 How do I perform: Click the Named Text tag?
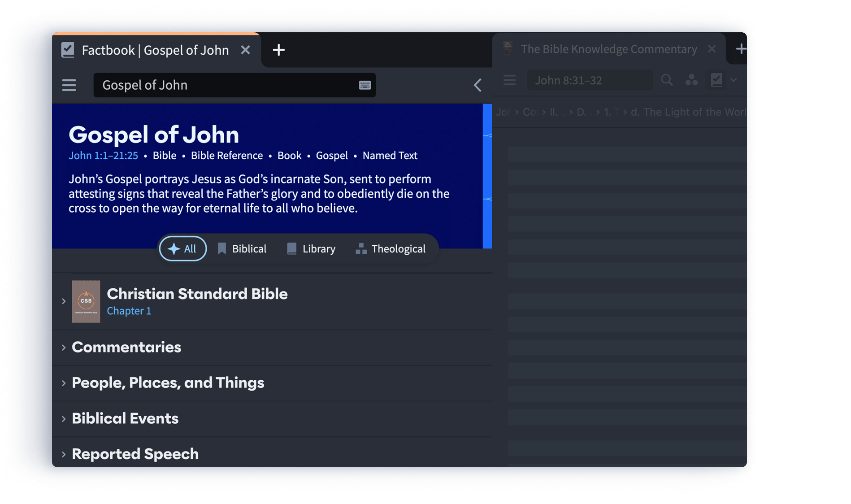pos(390,156)
